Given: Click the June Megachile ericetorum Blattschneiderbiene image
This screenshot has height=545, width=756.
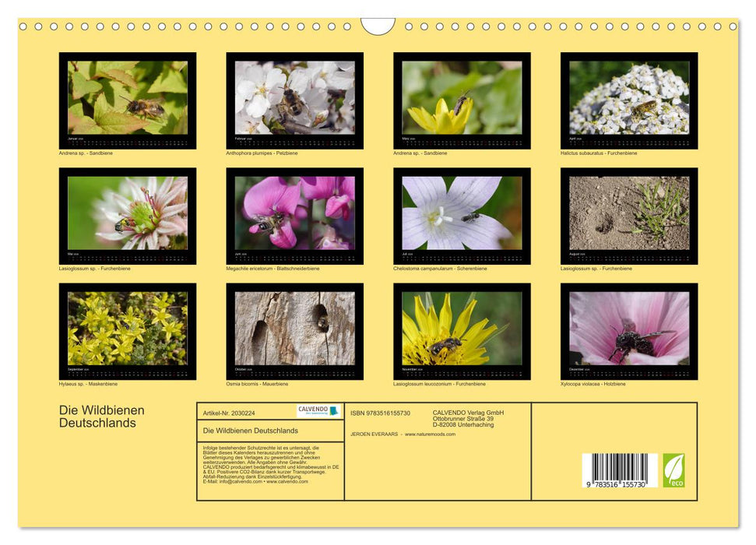Looking at the screenshot, I should click(294, 216).
